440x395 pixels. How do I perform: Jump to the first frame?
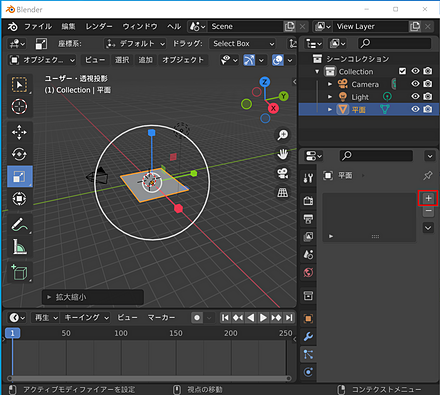coord(225,318)
